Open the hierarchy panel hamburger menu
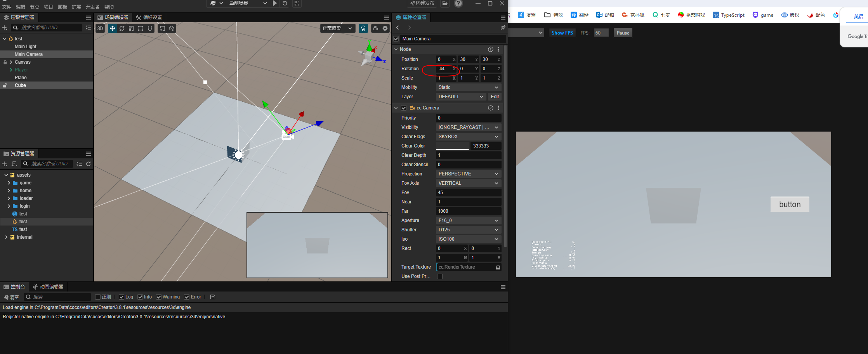Screen dimensions: 868x354 [89, 17]
